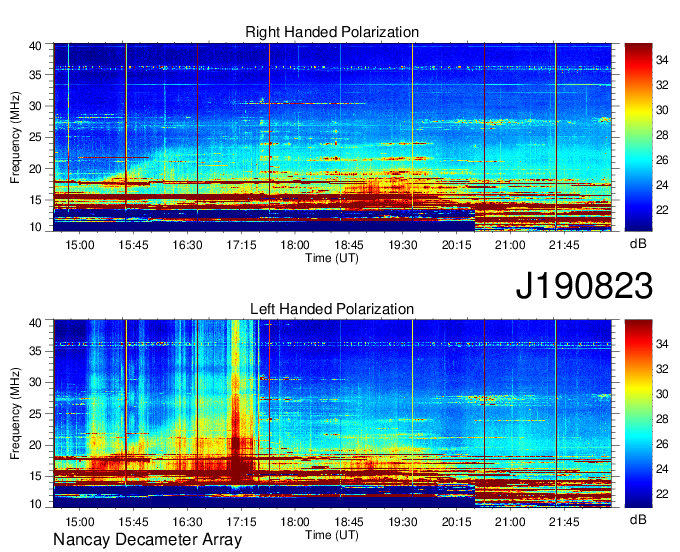680x552 pixels.
Task: Click the 28 value on the bottom colorbar
Action: click(662, 419)
